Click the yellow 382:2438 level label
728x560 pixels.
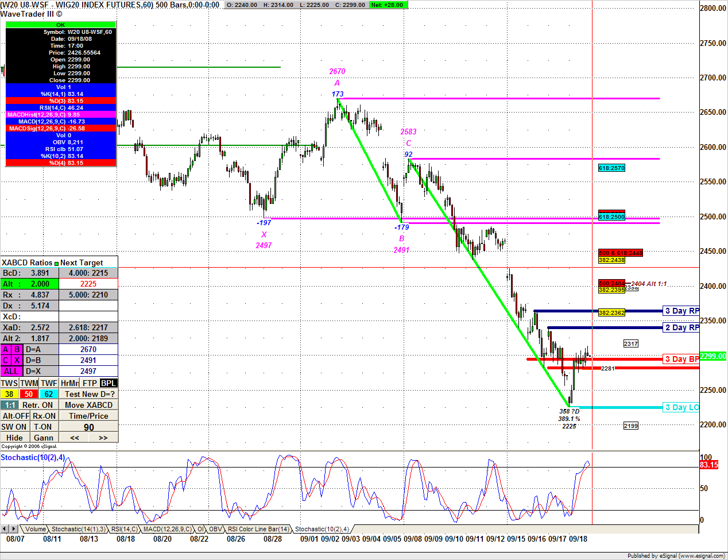click(x=611, y=260)
